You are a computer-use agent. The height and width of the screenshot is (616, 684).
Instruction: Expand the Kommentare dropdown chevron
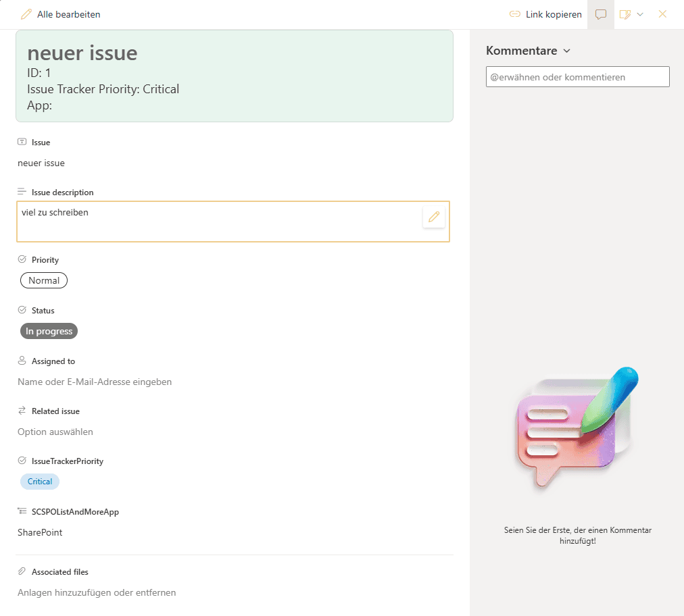(567, 51)
